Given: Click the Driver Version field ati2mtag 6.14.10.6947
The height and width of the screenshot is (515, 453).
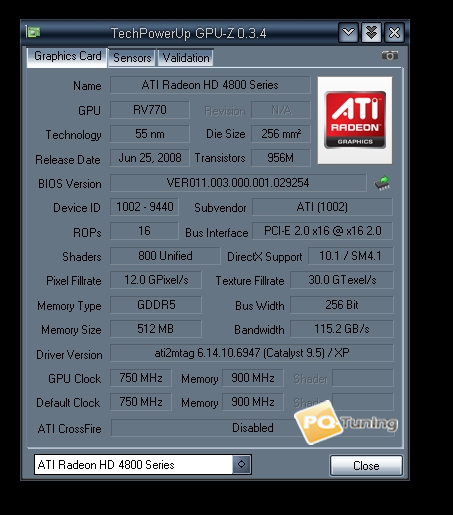Looking at the screenshot, I should coord(252,353).
